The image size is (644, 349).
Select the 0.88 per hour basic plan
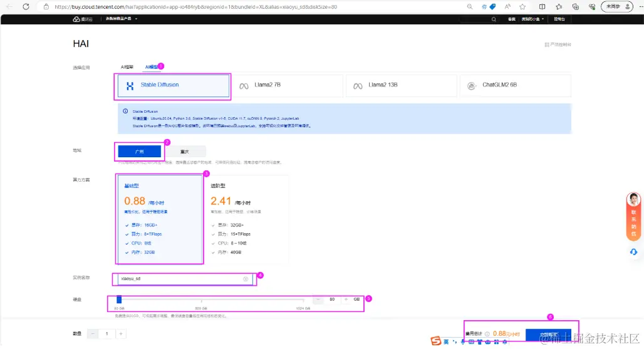(x=160, y=219)
